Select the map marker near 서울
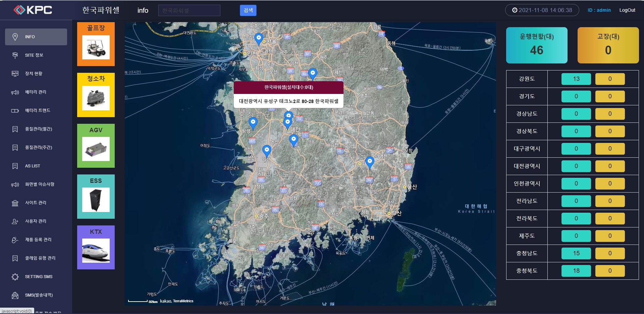Screen dimensions: 644x314 point(259,38)
